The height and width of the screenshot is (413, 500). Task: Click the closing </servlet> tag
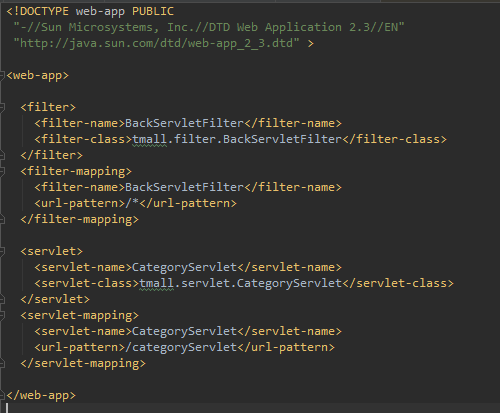55,299
